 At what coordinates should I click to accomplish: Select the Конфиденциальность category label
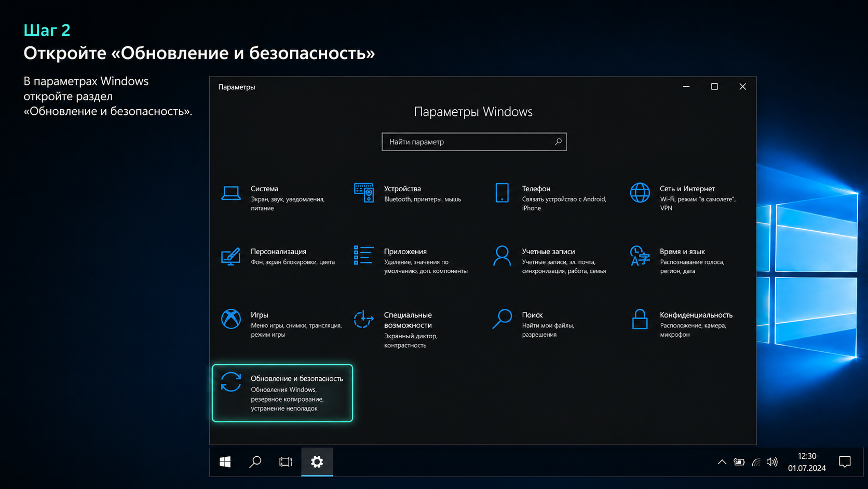click(696, 315)
